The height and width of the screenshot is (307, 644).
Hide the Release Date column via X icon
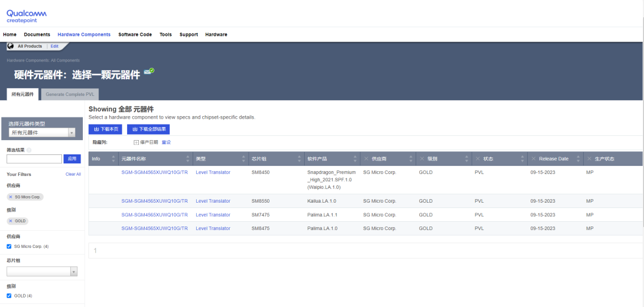[533, 159]
